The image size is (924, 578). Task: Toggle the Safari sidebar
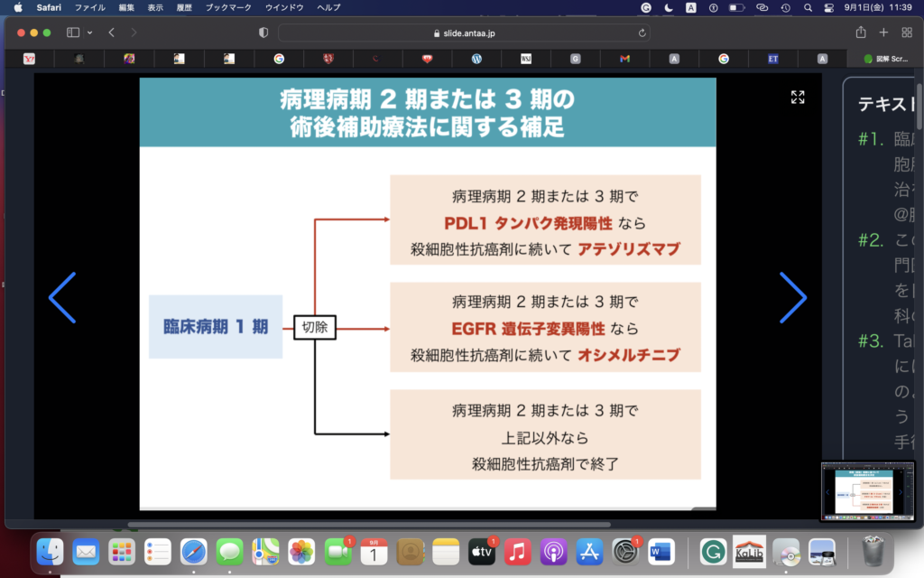coord(73,33)
